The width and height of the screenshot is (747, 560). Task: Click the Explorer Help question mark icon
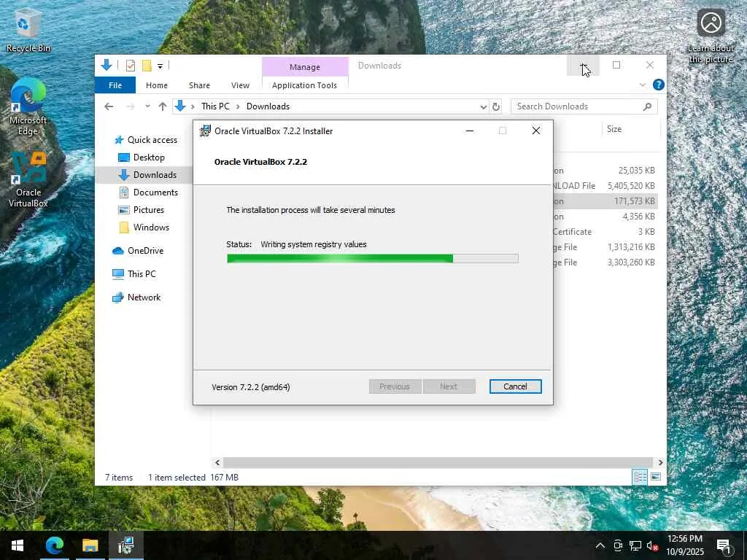659,85
